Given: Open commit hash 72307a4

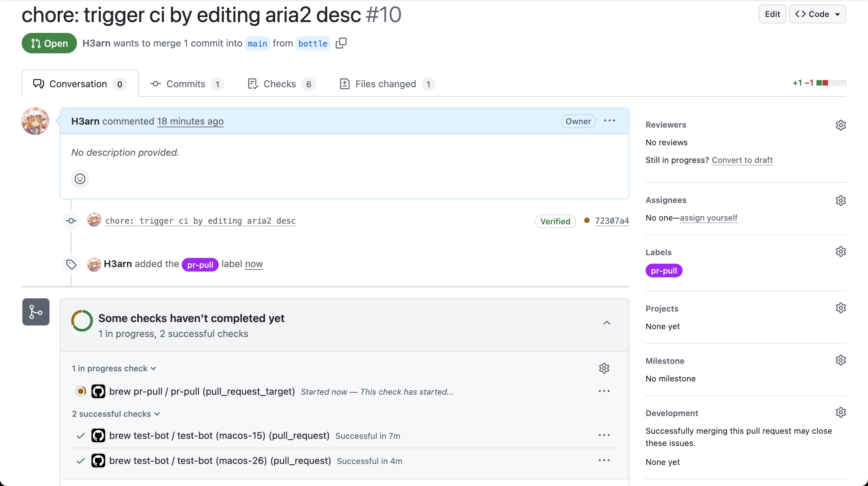Looking at the screenshot, I should [612, 221].
